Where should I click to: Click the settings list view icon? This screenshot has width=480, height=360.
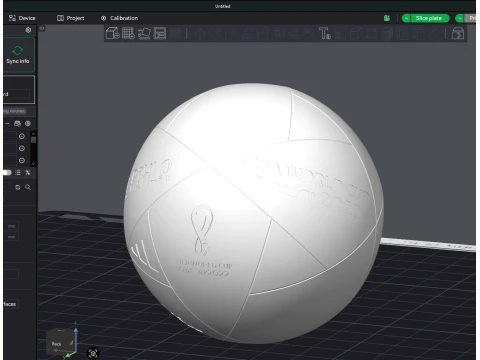(18, 172)
